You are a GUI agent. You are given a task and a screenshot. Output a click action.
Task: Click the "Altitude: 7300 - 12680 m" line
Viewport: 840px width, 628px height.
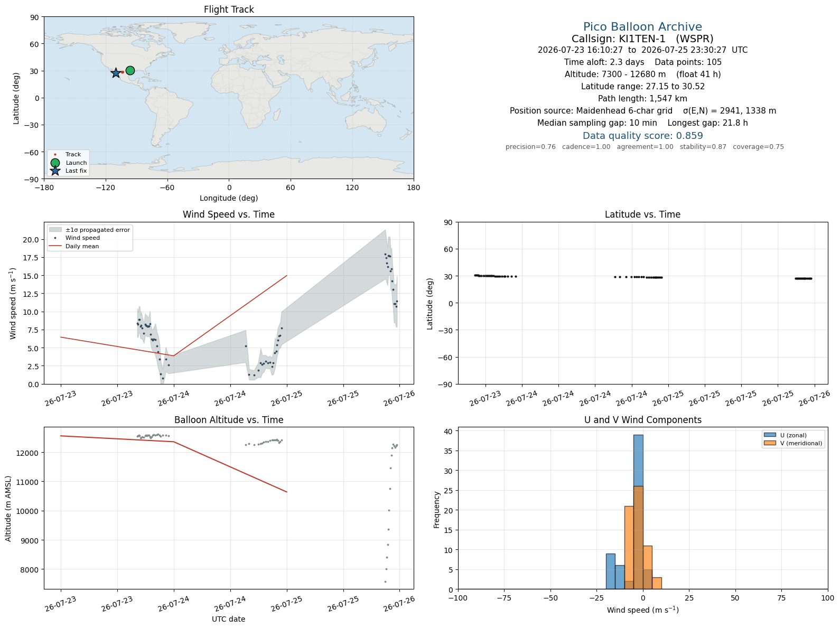click(x=642, y=74)
